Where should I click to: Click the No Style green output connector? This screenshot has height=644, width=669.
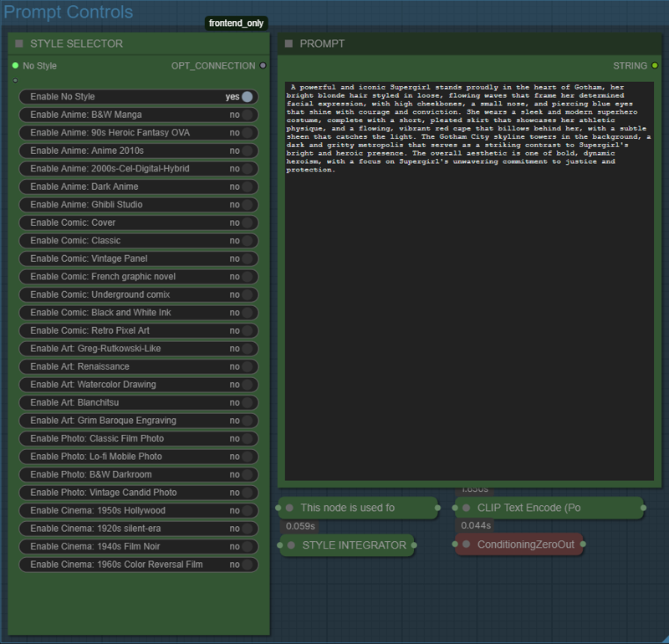click(15, 65)
